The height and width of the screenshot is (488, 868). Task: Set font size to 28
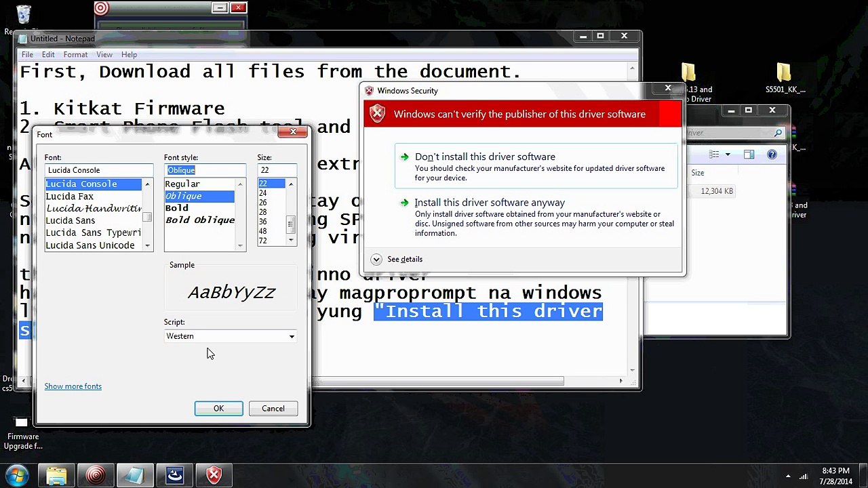coord(271,212)
